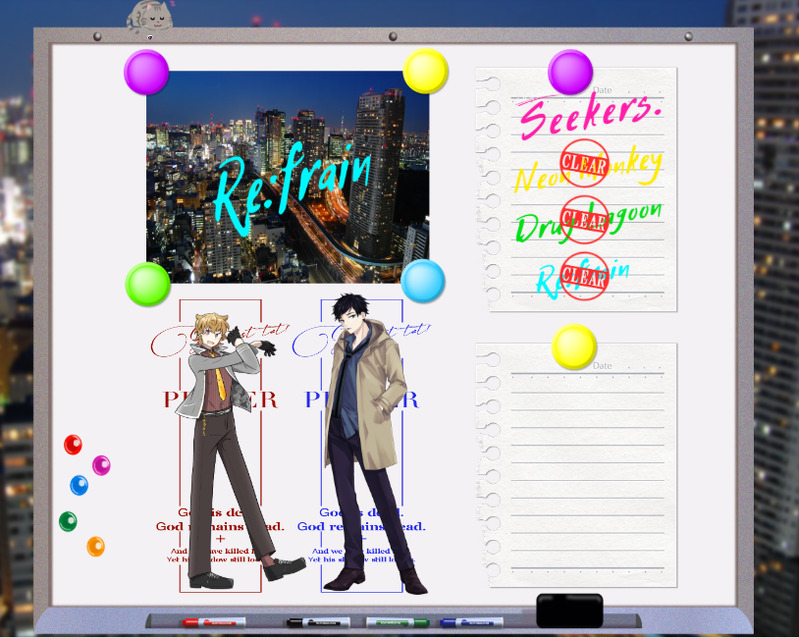
Task: Click the yellow magnet on the city photo
Action: pos(425,71)
